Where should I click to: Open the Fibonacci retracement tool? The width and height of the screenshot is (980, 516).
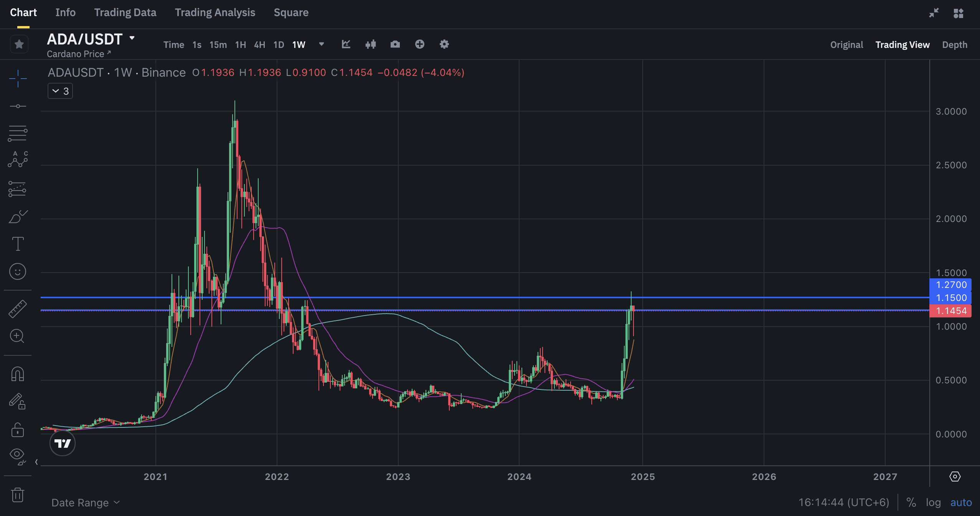coord(18,133)
